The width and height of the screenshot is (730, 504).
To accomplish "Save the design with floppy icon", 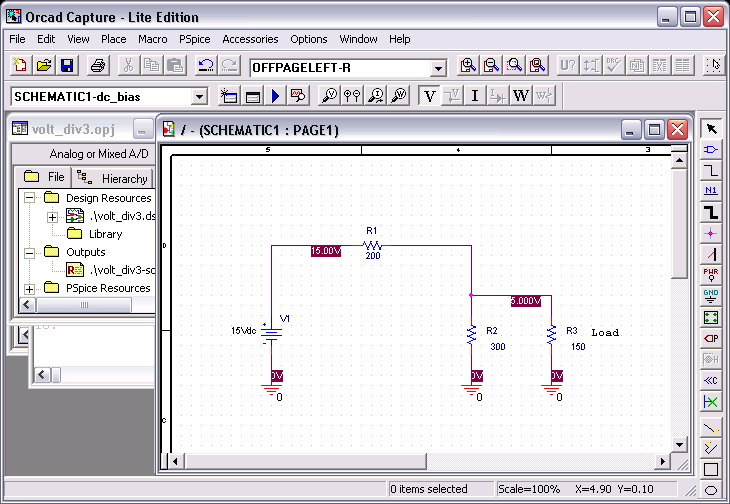I will coord(67,66).
